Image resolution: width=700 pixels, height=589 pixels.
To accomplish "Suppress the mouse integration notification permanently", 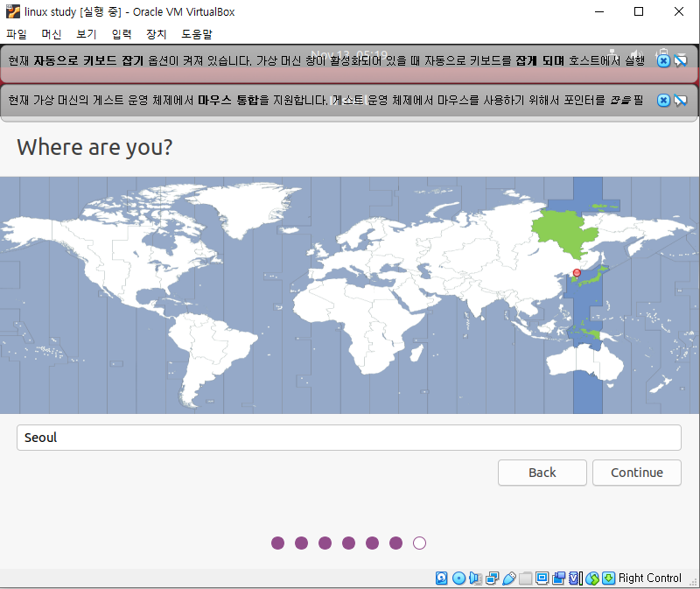I will click(681, 100).
